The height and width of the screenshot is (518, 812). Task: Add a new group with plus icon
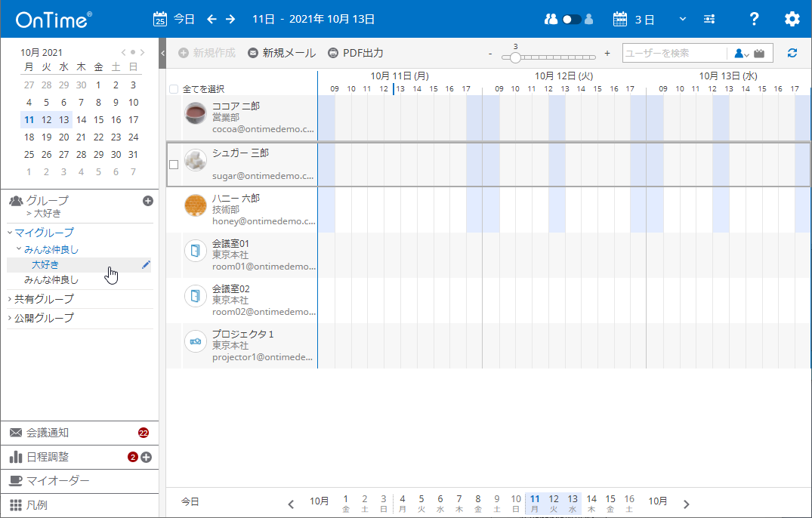click(148, 201)
